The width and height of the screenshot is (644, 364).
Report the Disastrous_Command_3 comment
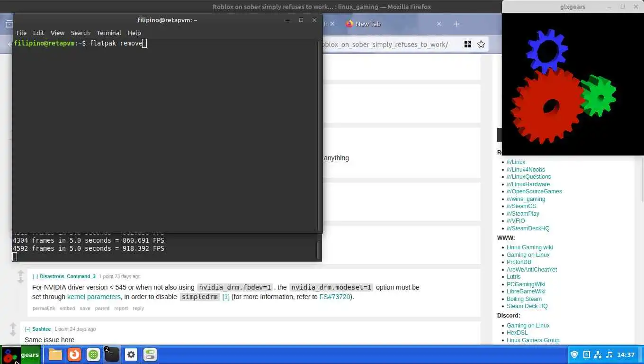point(121,308)
